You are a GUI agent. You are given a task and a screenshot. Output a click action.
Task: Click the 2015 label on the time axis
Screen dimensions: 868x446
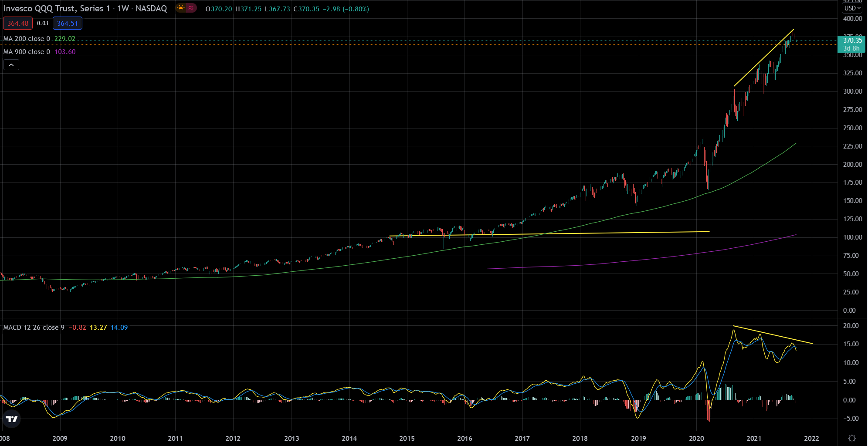coord(407,438)
